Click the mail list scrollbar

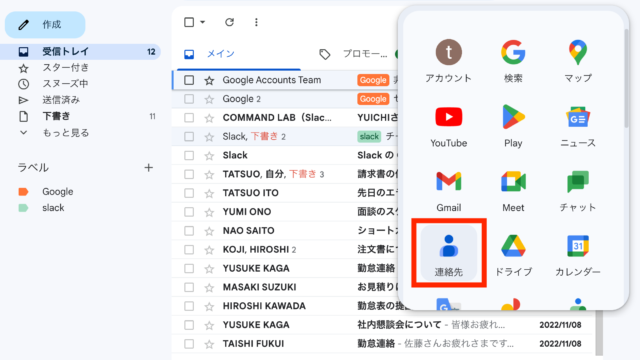coord(599,333)
